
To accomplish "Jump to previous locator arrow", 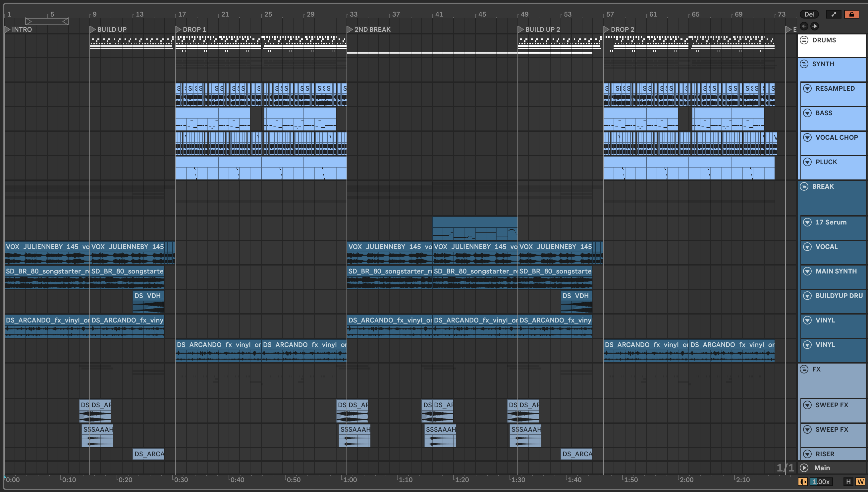I will pyautogui.click(x=804, y=26).
